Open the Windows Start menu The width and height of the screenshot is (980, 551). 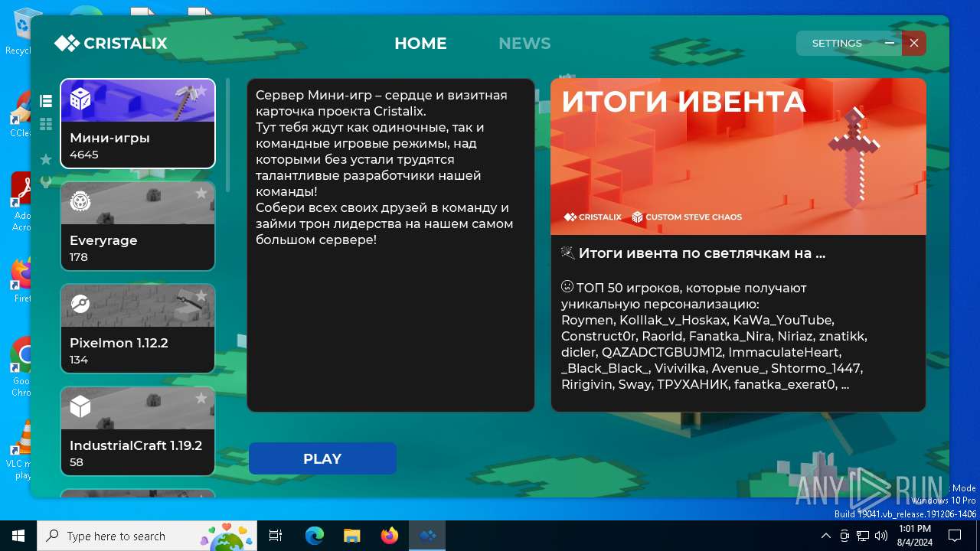tap(18, 536)
